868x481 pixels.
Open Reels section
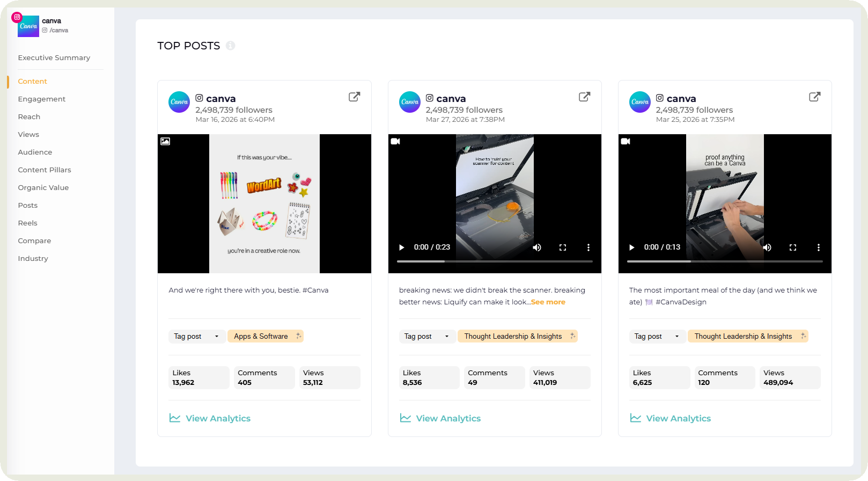click(x=28, y=223)
